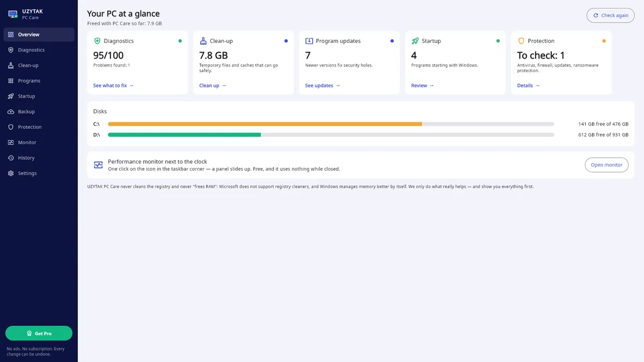Click the Monitor icon in sidebar

pyautogui.click(x=11, y=143)
